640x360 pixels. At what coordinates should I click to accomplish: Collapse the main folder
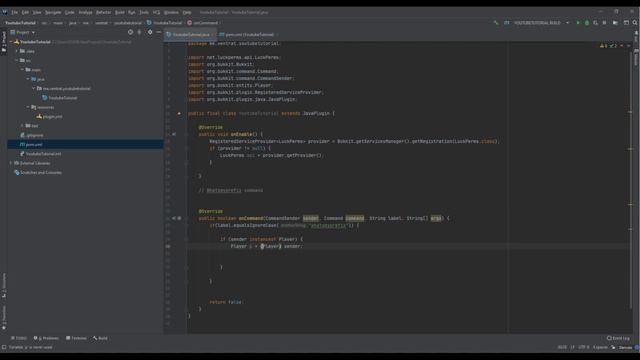tap(22, 70)
